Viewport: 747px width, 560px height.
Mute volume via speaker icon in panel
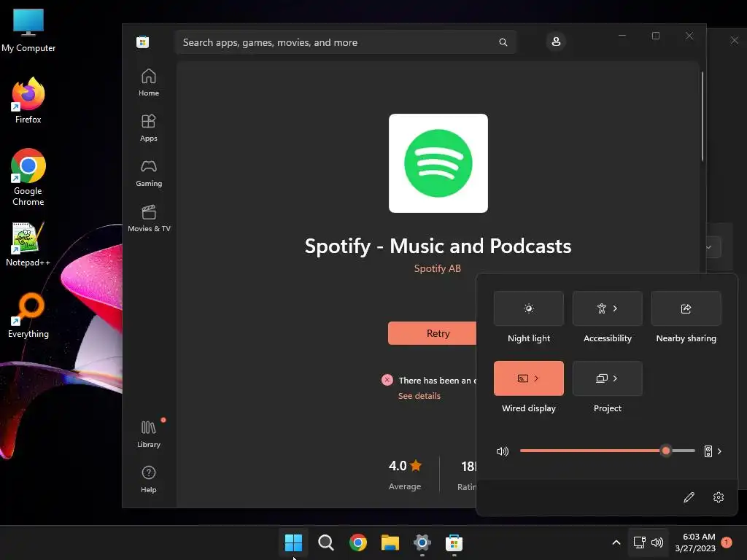[x=503, y=451]
